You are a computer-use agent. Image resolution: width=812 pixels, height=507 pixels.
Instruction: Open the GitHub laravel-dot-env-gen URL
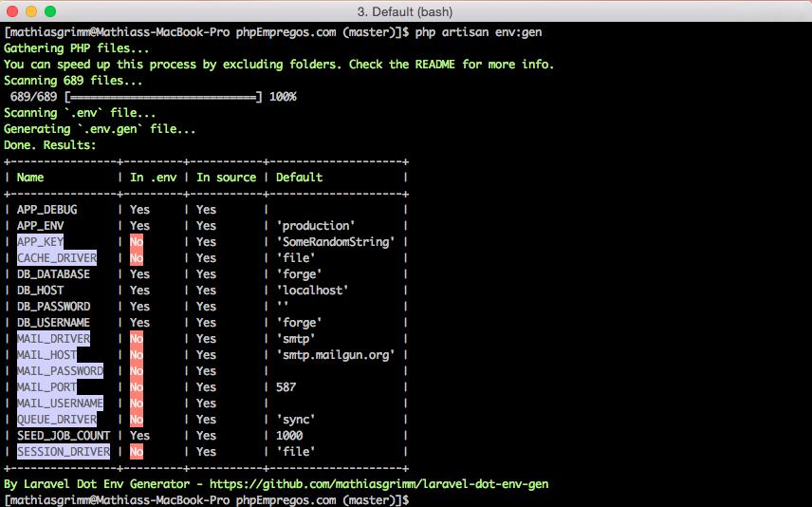coord(379,483)
